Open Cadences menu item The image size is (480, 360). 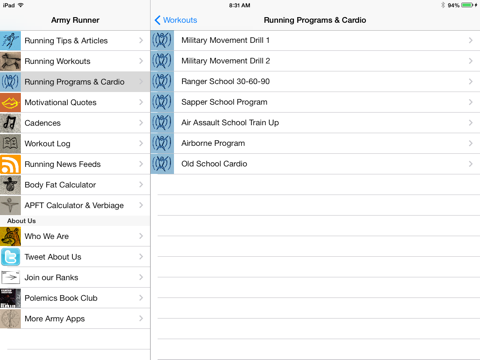pyautogui.click(x=75, y=123)
